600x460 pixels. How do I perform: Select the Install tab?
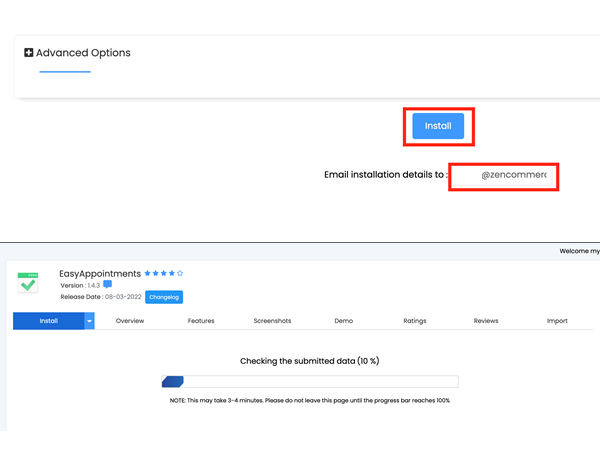(49, 321)
